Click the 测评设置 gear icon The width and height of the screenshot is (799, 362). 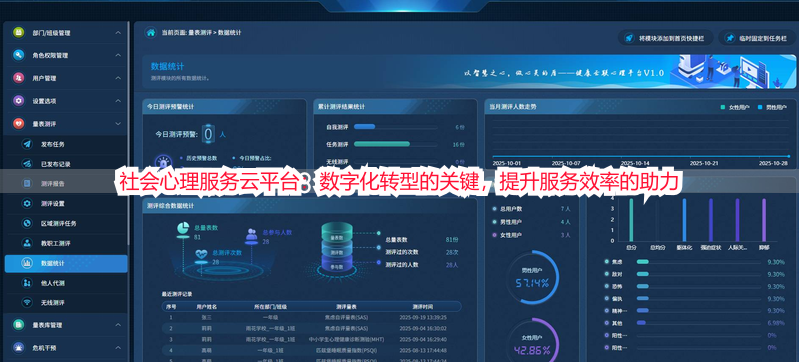click(27, 203)
